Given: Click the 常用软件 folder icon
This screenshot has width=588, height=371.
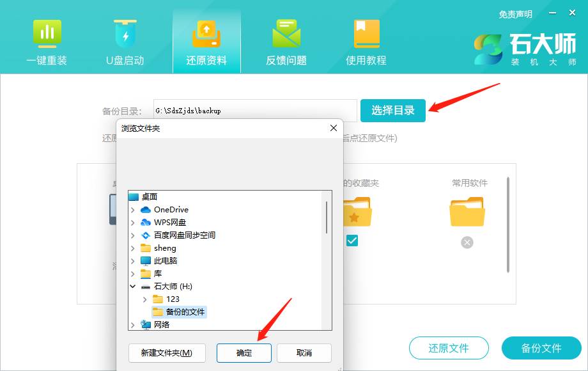Looking at the screenshot, I should pos(467,212).
